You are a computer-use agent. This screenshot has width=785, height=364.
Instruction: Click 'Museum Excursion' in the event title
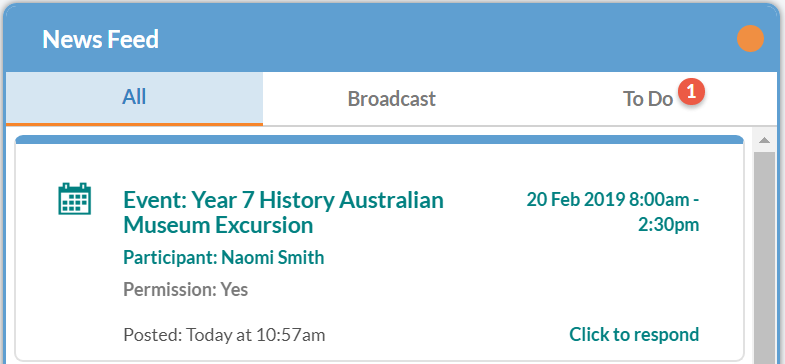pos(218,225)
